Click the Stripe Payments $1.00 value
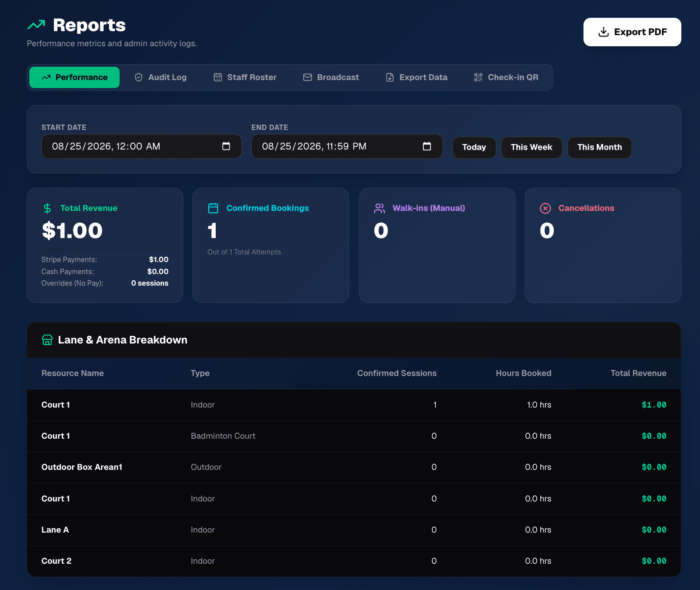This screenshot has width=700, height=590. coord(159,259)
